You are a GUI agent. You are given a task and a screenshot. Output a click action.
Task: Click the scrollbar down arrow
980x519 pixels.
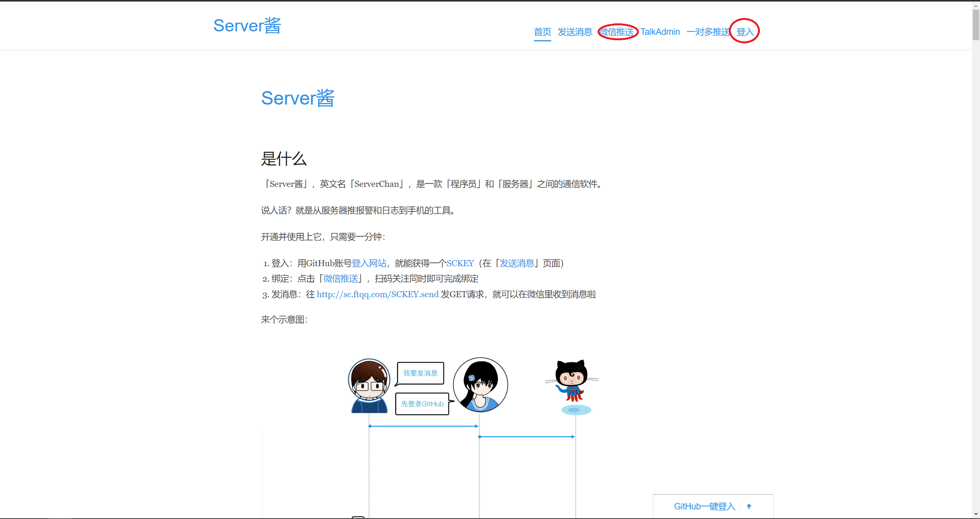click(976, 514)
